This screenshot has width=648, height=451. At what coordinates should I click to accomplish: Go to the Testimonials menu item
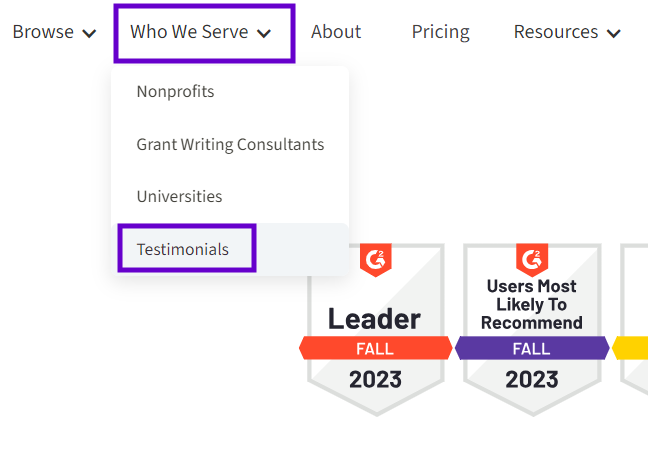coord(183,249)
